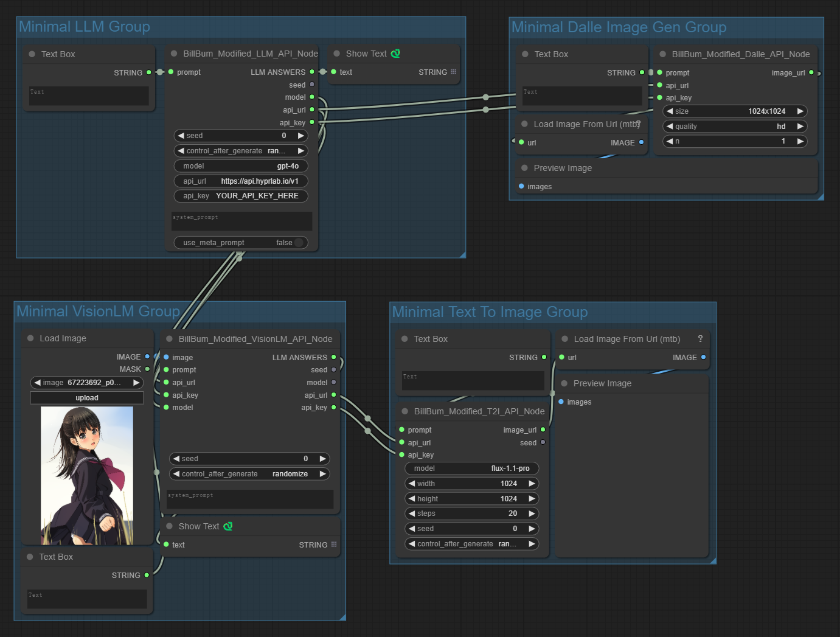840x637 pixels.
Task: Toggle the use_meta_prompt switch
Action: 298,243
